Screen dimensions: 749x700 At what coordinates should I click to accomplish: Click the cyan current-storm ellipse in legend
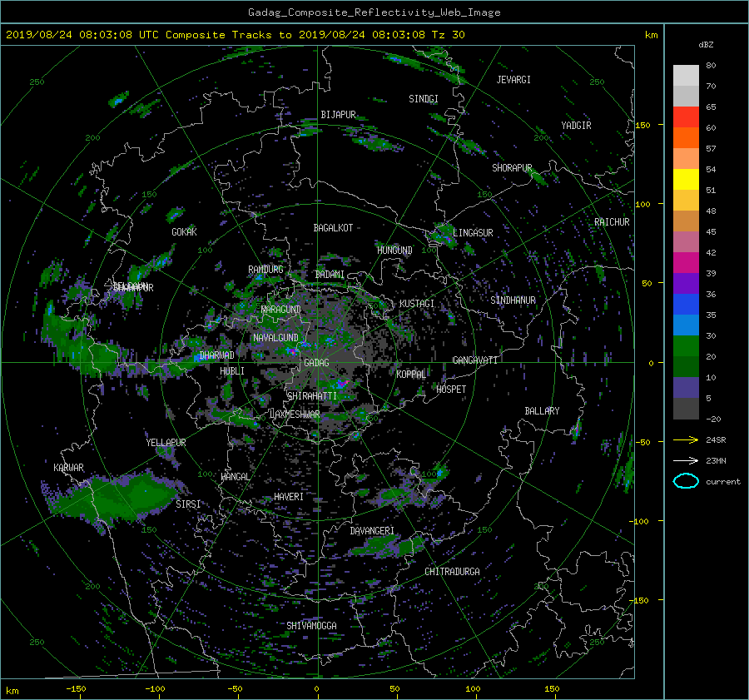(686, 481)
